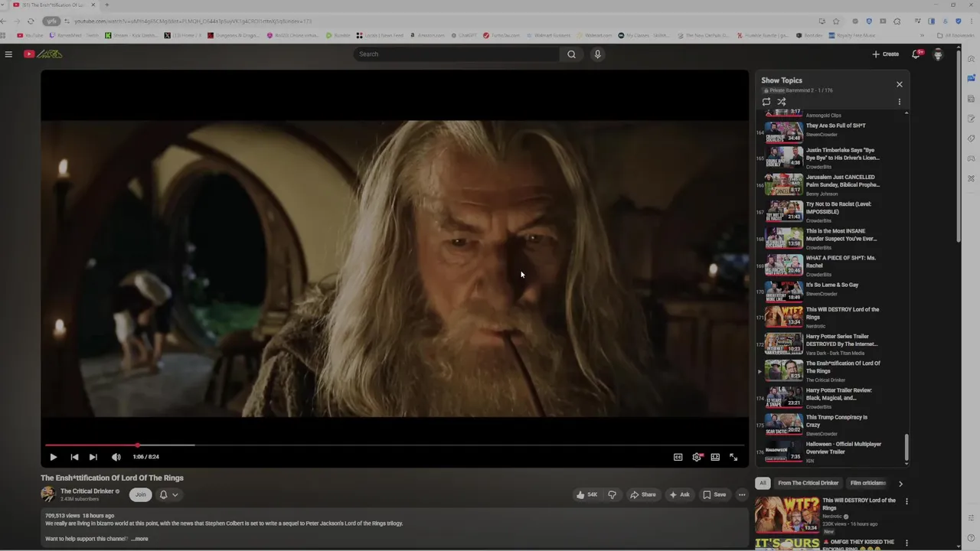The height and width of the screenshot is (551, 980).
Task: Seek on the video progress bar
Action: click(394, 445)
